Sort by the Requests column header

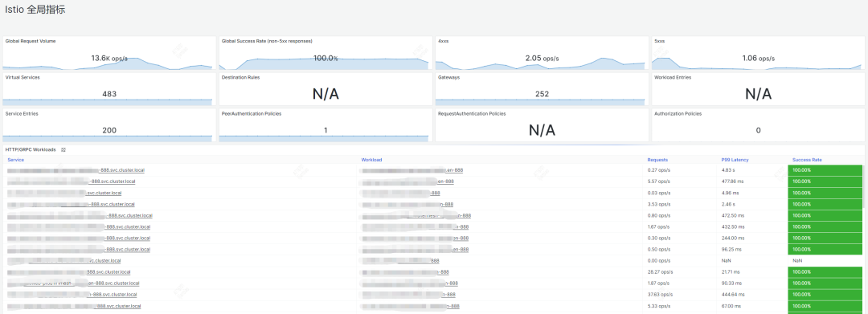pos(657,160)
